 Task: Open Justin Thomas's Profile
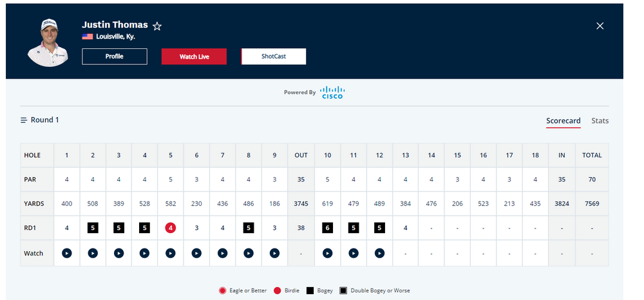(x=115, y=57)
